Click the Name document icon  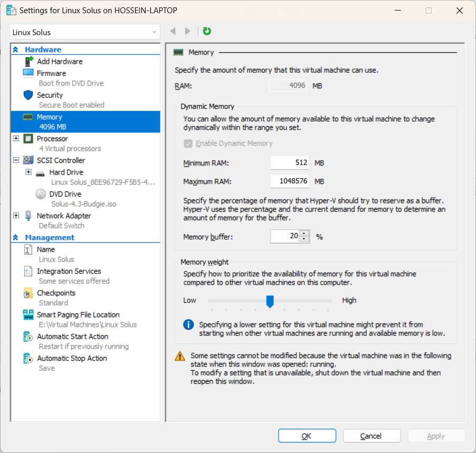(x=28, y=250)
